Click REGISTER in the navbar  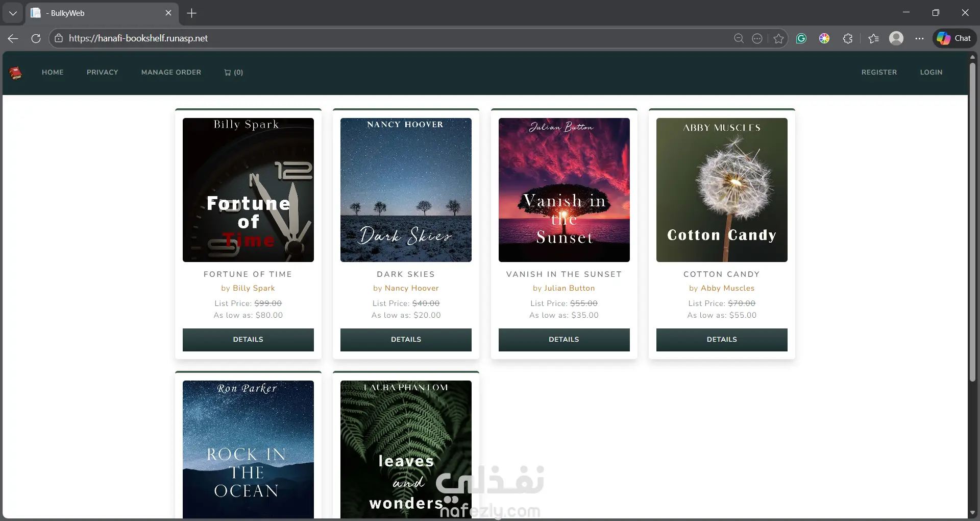pyautogui.click(x=879, y=73)
